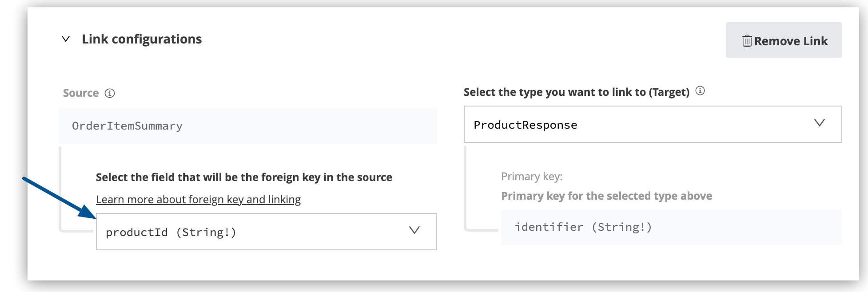Click the Link configurations heading text
Screen dimensions: 868x292
pos(141,39)
